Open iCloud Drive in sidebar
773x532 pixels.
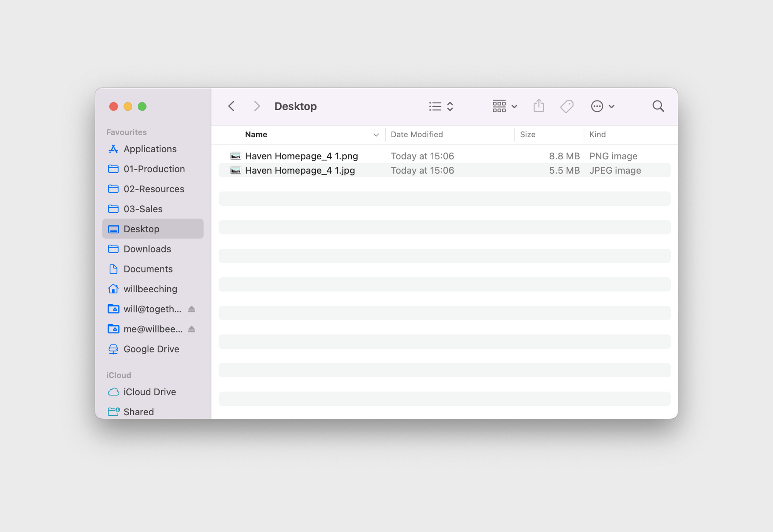pos(150,392)
